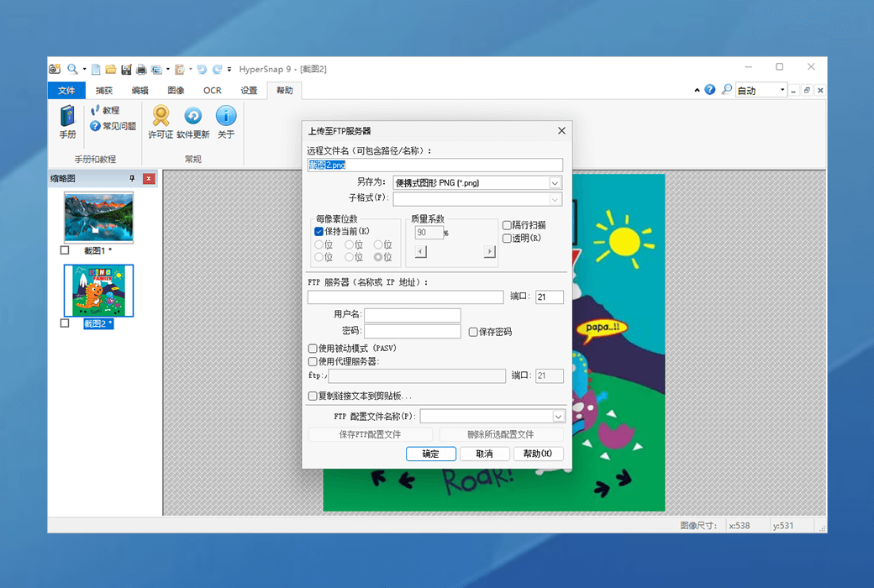This screenshot has width=874, height=588.
Task: Click the open folder icon in quick toolbar
Action: coord(111,69)
